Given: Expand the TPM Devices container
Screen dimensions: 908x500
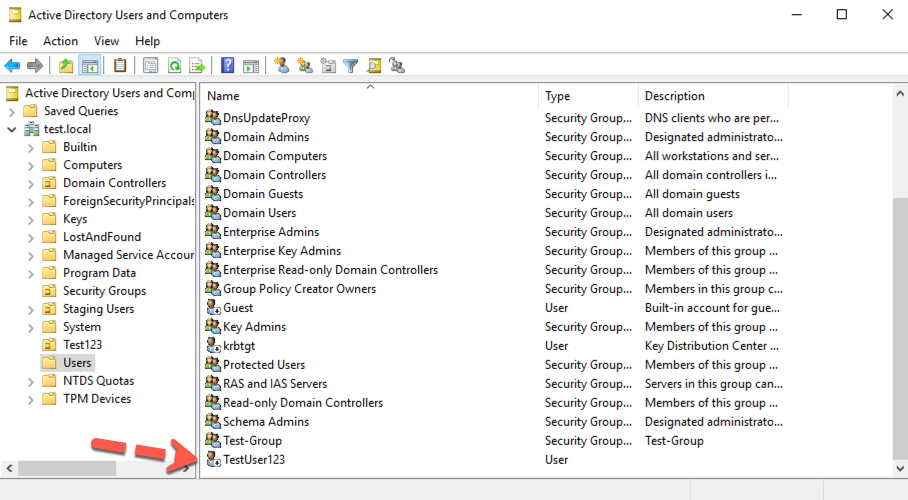Looking at the screenshot, I should [x=31, y=399].
